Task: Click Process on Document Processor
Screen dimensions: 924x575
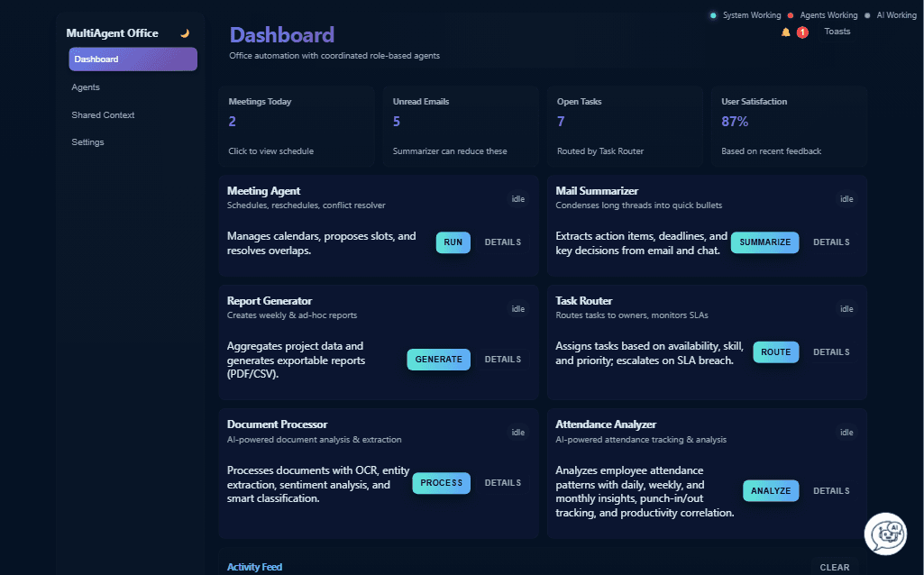Action: (x=442, y=483)
